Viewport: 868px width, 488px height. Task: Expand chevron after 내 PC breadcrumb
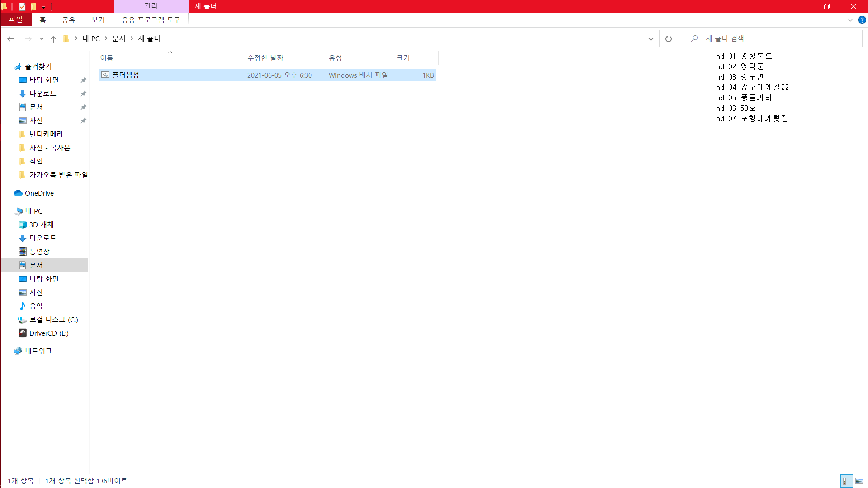[106, 39]
